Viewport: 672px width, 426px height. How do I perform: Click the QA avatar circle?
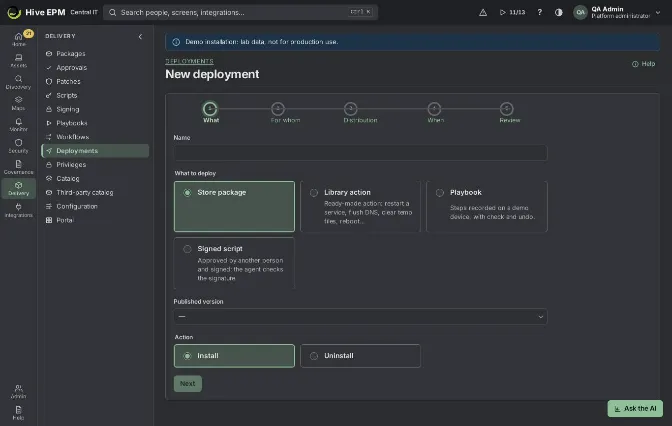[x=580, y=12]
